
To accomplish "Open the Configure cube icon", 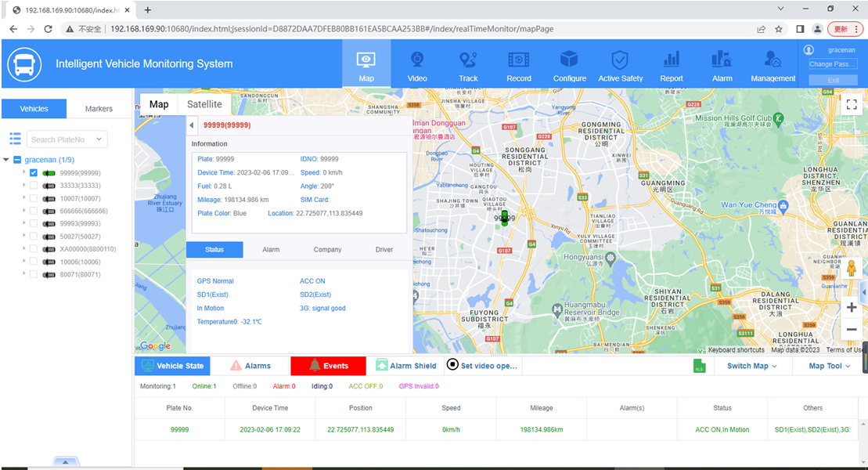I will pos(569,60).
